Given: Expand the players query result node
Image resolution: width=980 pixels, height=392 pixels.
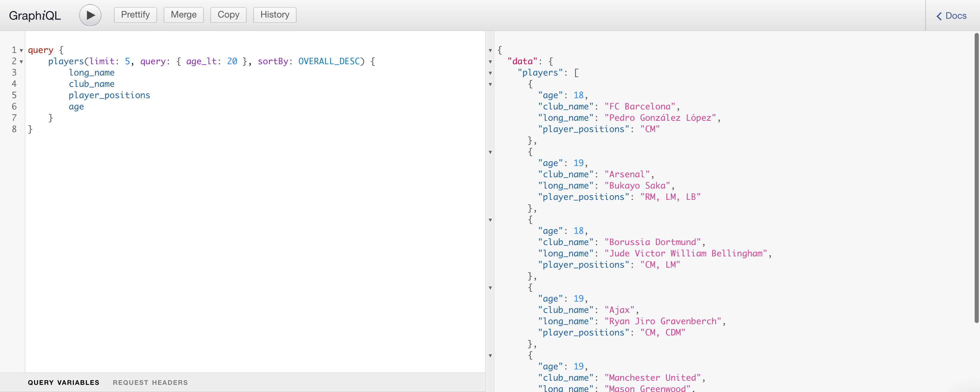Looking at the screenshot, I should pyautogui.click(x=492, y=72).
